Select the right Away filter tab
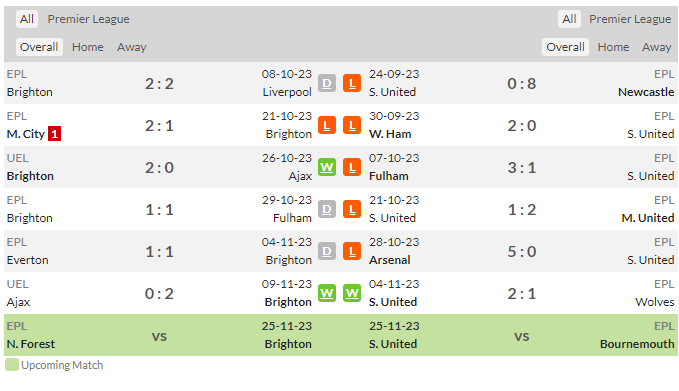This screenshot has width=679, height=391. coord(656,47)
